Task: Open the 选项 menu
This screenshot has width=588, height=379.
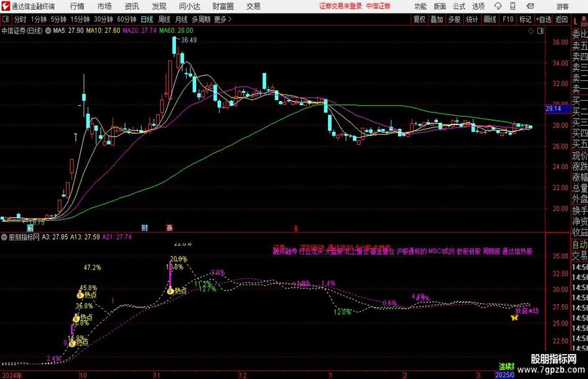Action: click(478, 6)
